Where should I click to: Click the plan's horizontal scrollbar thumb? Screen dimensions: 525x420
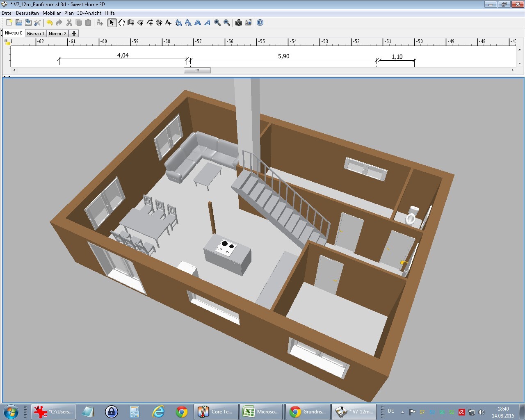point(197,70)
